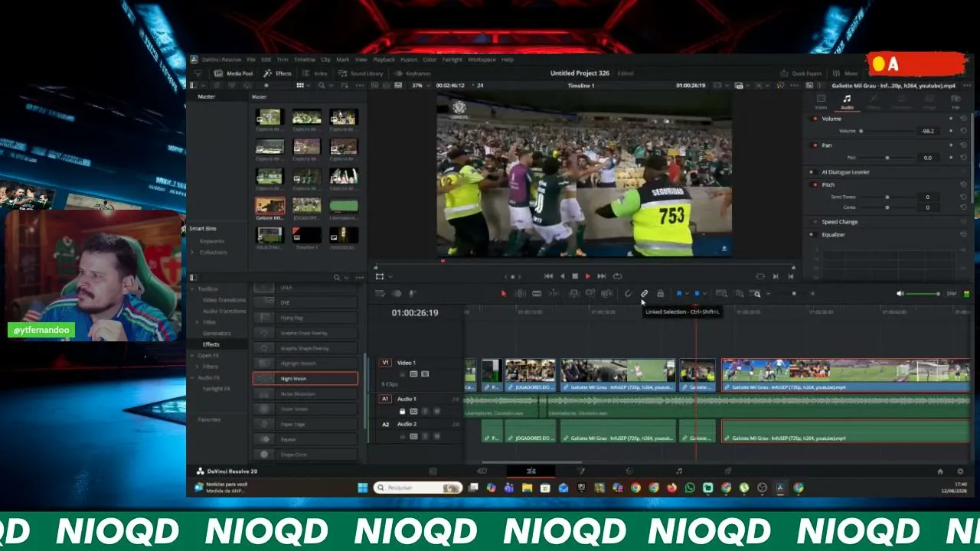The width and height of the screenshot is (980, 551).
Task: Open the flag color dropdown
Action: tap(687, 294)
